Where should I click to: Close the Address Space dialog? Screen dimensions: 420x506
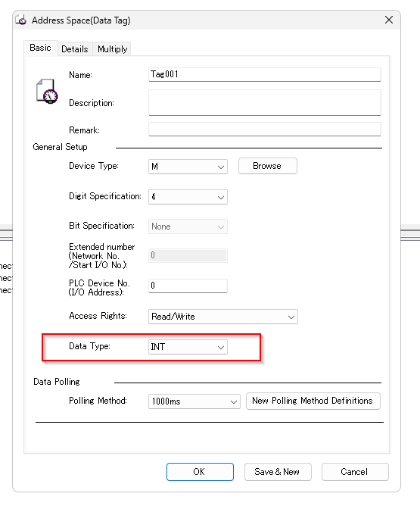coord(389,20)
